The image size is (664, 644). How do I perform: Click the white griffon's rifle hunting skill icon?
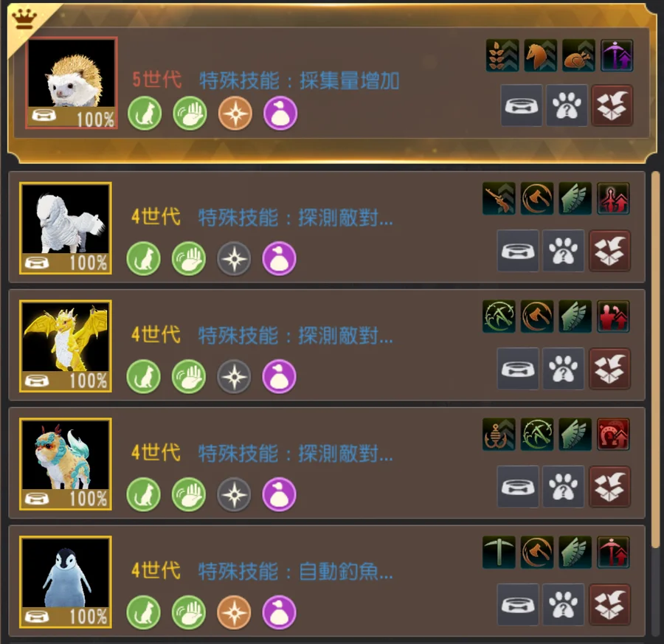click(499, 198)
